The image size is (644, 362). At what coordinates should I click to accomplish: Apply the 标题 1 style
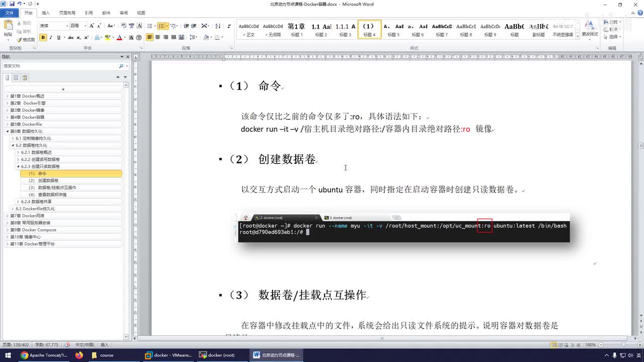pyautogui.click(x=296, y=29)
